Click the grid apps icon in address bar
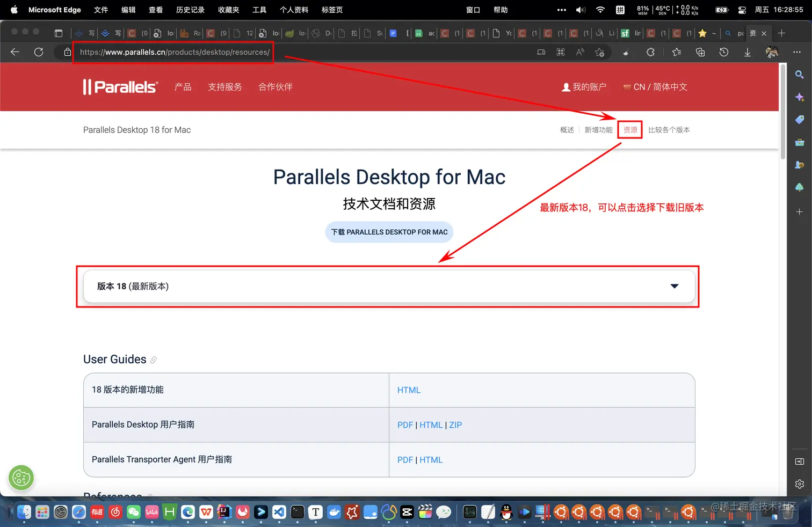 tap(561, 52)
